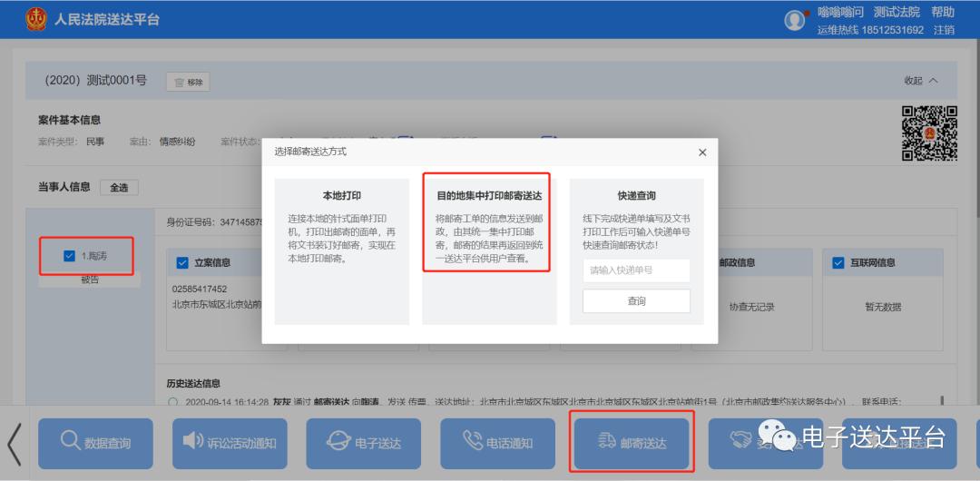Viewport: 980px width, 481px height.
Task: Click the case number (2020) 测试0001号
Action: 95,80
